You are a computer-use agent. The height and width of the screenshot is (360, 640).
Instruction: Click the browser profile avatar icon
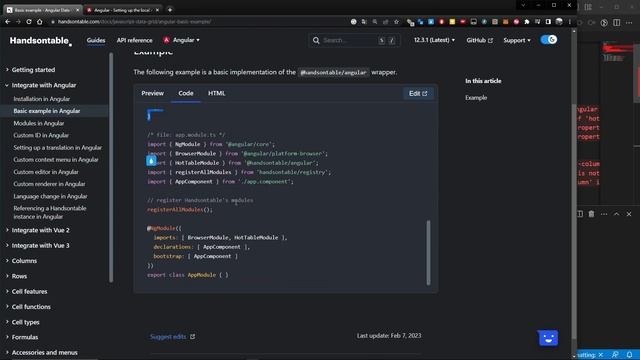(559, 21)
